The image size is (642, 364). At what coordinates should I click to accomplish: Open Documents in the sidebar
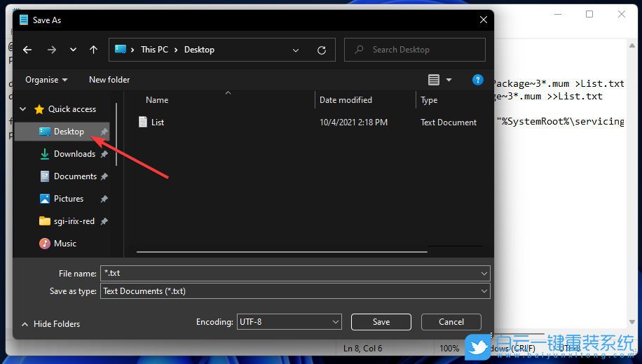pos(75,176)
